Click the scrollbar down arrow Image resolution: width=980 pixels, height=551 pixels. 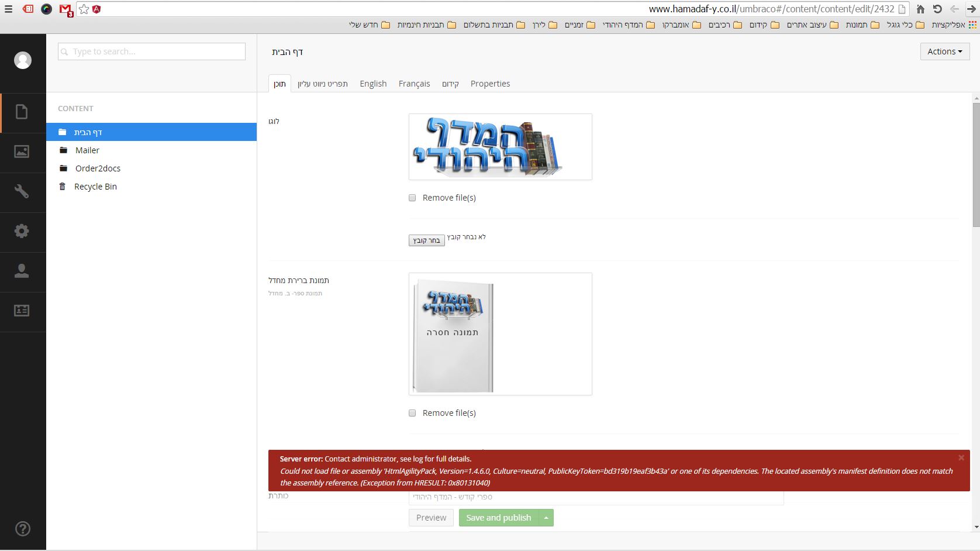click(976, 527)
